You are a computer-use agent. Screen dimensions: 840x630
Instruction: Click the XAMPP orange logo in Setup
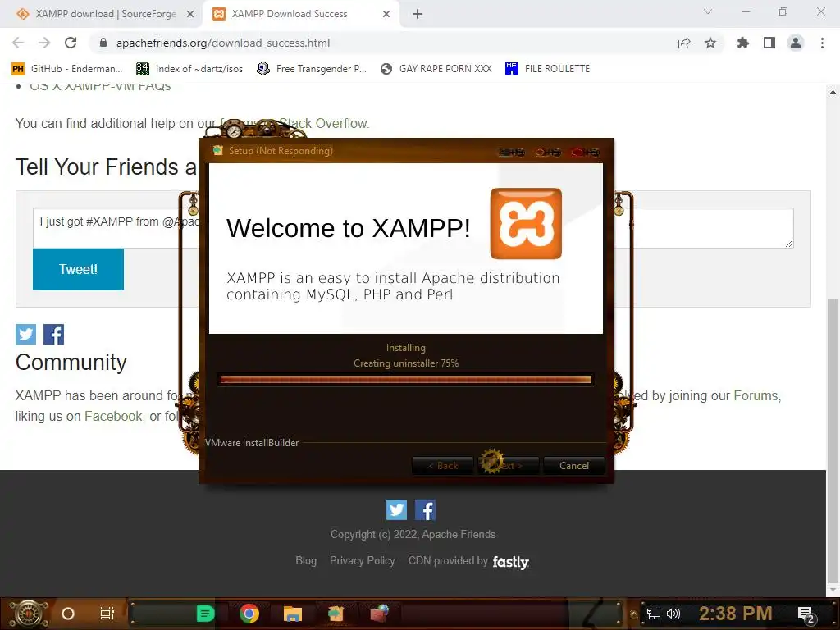coord(526,223)
